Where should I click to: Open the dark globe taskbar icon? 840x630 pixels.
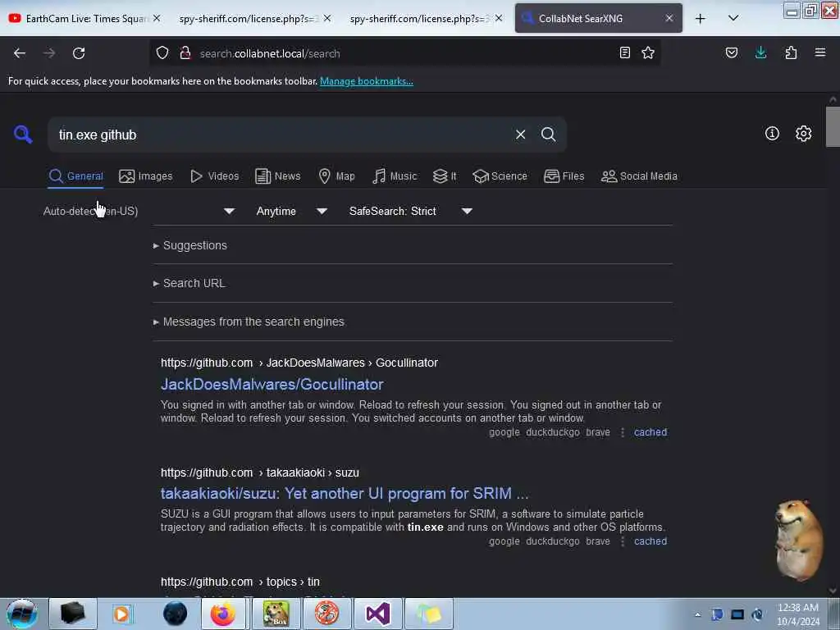(x=176, y=614)
